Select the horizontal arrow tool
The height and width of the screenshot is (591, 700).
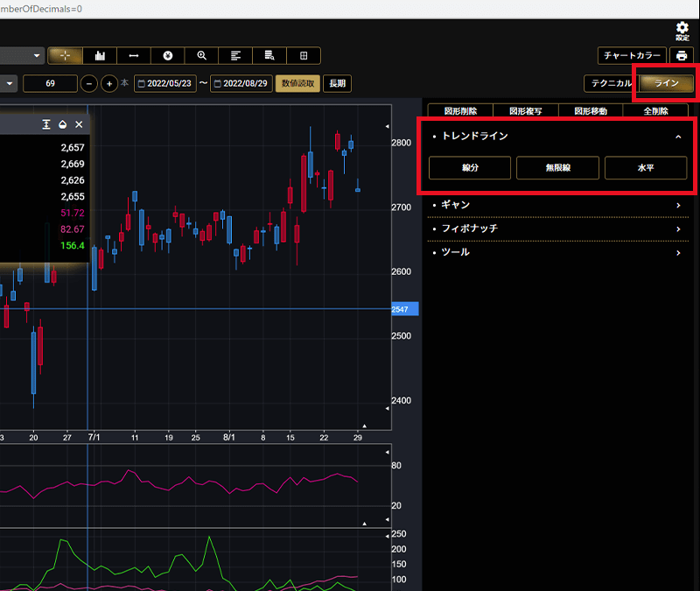pos(134,56)
